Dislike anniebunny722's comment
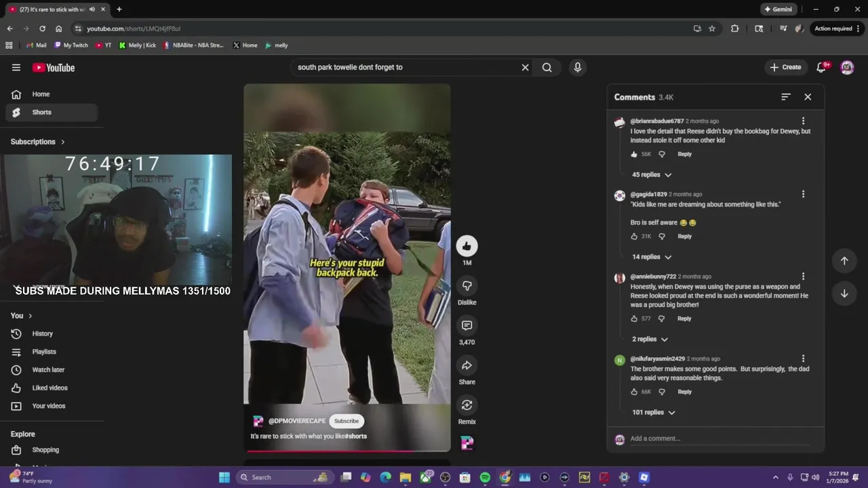The width and height of the screenshot is (868, 488). pyautogui.click(x=662, y=319)
